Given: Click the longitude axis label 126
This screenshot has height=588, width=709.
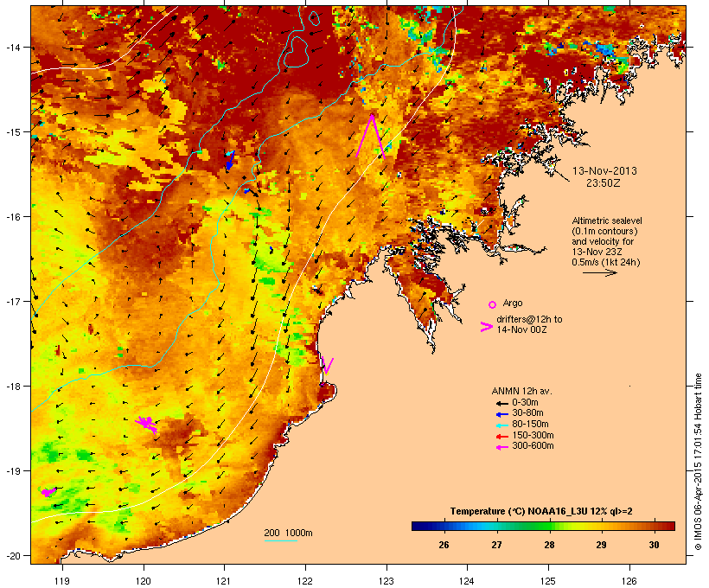Looking at the screenshot, I should pyautogui.click(x=629, y=581).
